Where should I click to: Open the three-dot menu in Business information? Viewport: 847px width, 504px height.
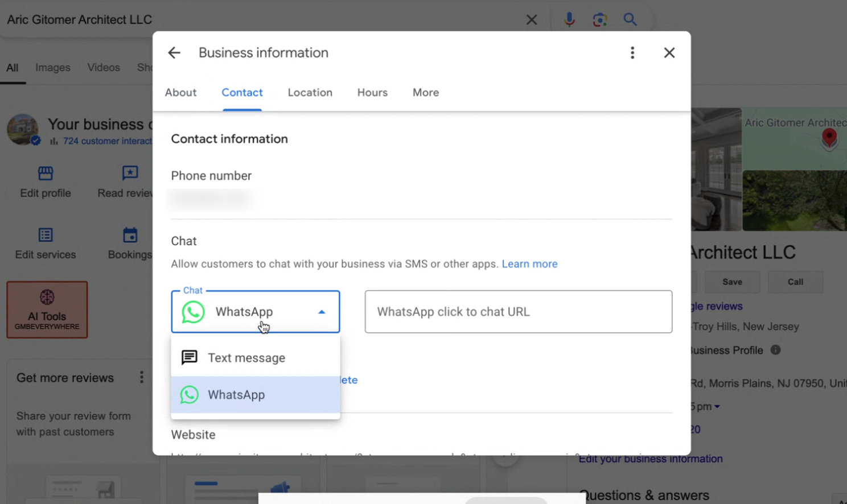coord(632,53)
